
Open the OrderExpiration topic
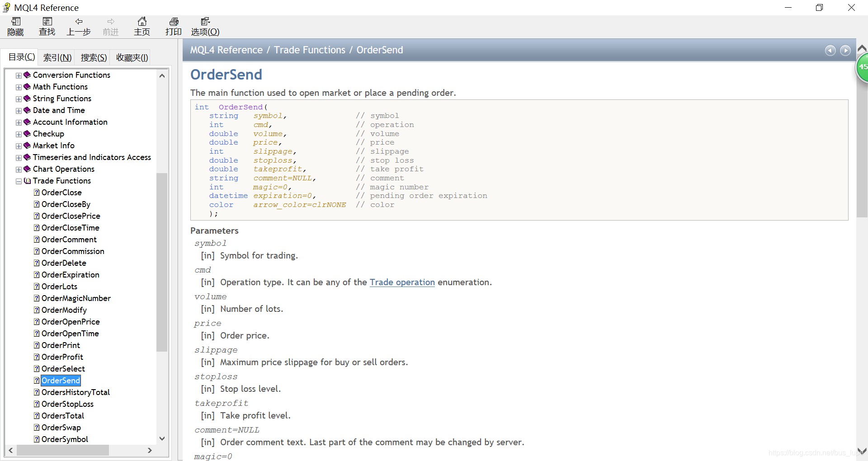point(70,275)
